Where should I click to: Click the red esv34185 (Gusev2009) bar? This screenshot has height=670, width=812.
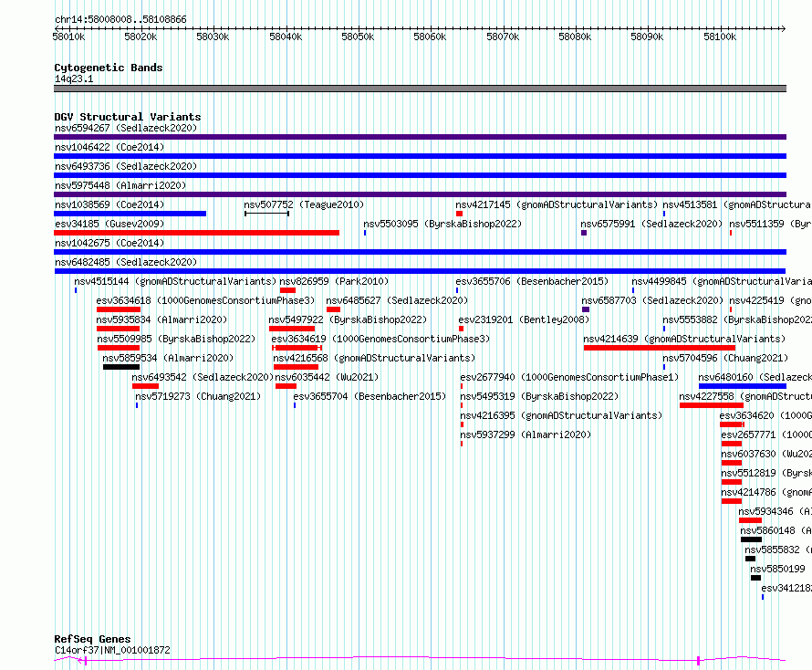[x=197, y=233]
